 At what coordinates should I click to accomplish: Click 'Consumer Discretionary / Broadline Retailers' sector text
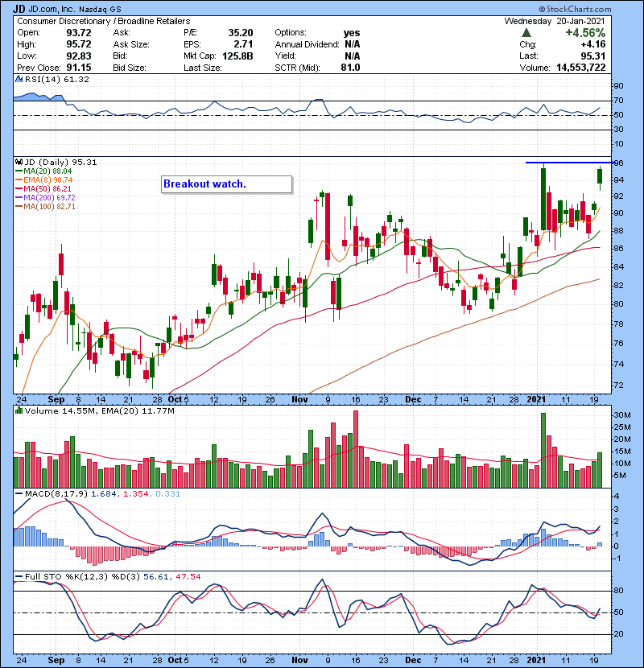click(x=104, y=21)
